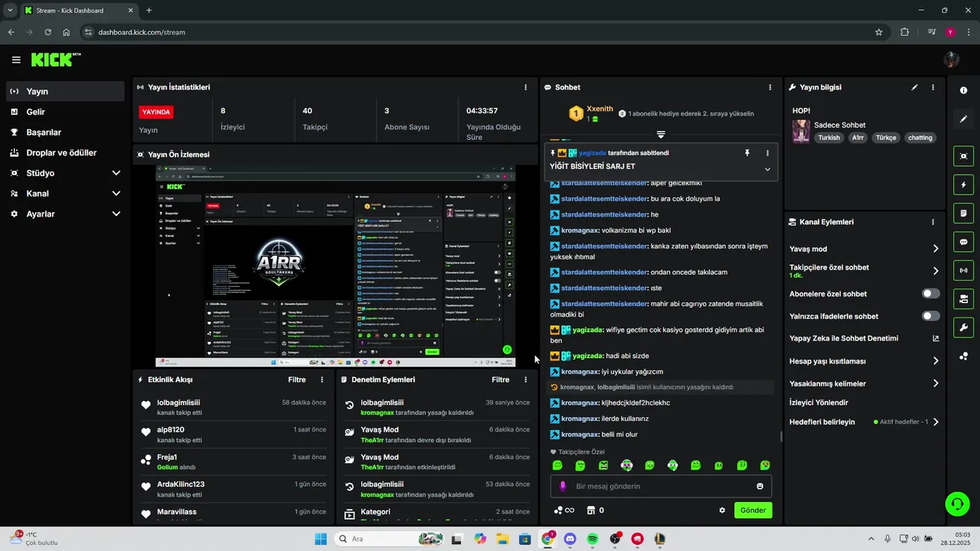The height and width of the screenshot is (551, 980).
Task: Toggle Abonelere özel sohbet switch
Action: [930, 294]
